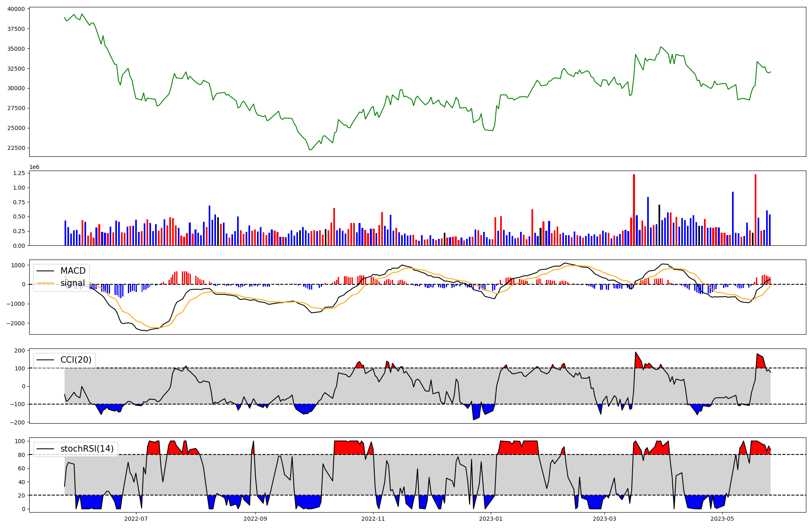Image resolution: width=812 pixels, height=528 pixels.
Task: Click the stochRSI(14) legend label
Action: 87,449
